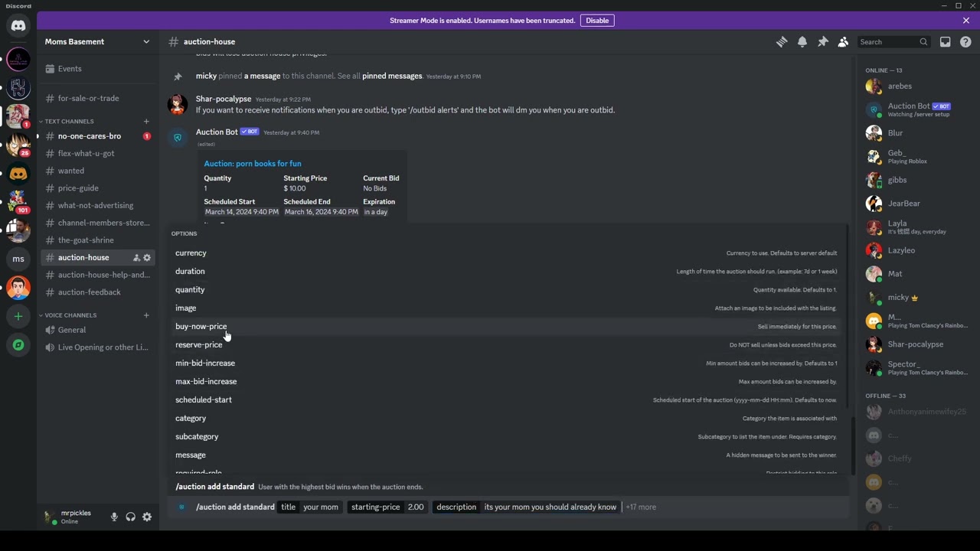Open for-sale-or-trade channel

click(97, 98)
